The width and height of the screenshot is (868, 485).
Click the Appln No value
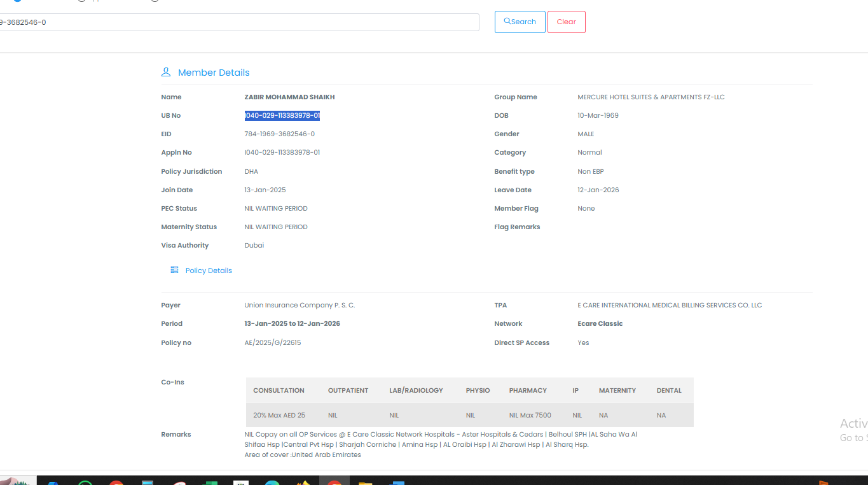(x=282, y=153)
